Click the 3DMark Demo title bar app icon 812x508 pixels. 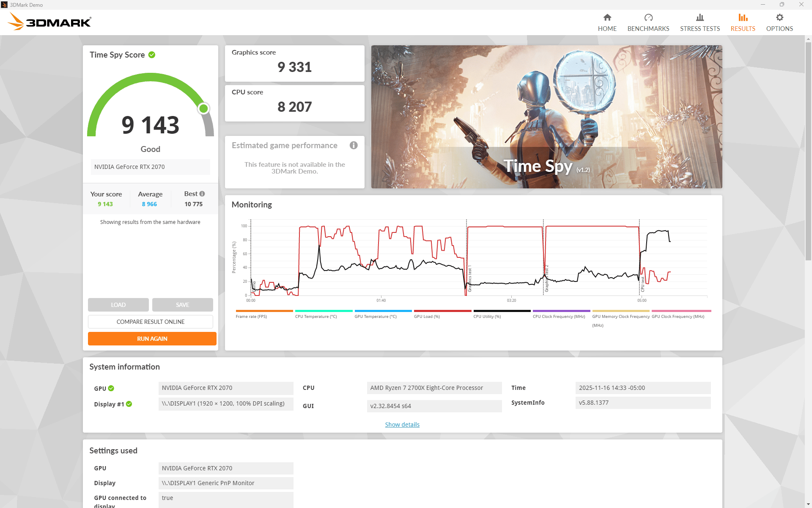click(x=4, y=5)
